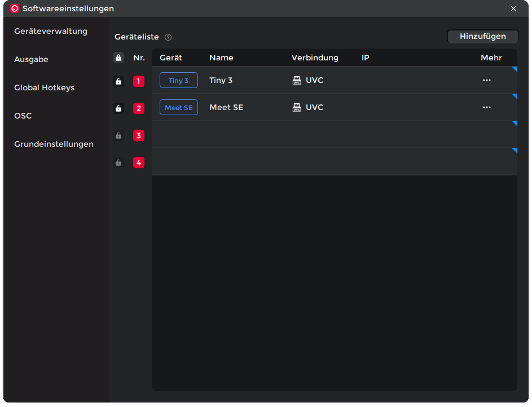The width and height of the screenshot is (532, 407).
Task: Click the help icon next to Geräteliste
Action: (x=168, y=37)
